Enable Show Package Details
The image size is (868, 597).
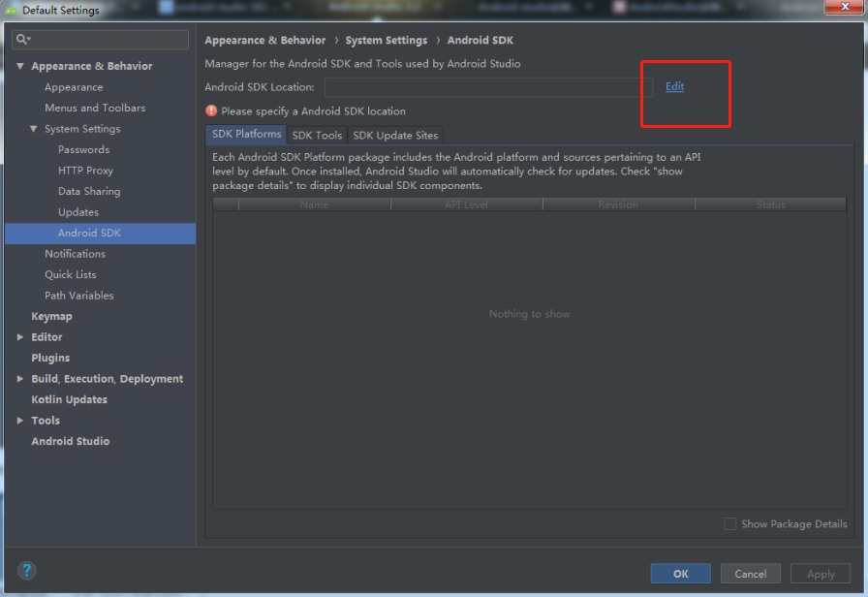pyautogui.click(x=729, y=523)
